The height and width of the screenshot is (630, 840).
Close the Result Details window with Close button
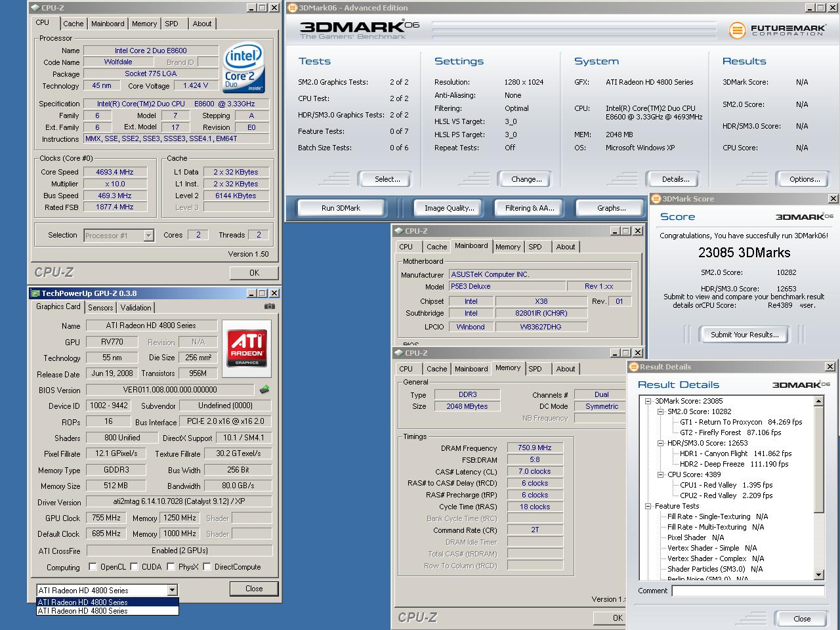(x=801, y=619)
